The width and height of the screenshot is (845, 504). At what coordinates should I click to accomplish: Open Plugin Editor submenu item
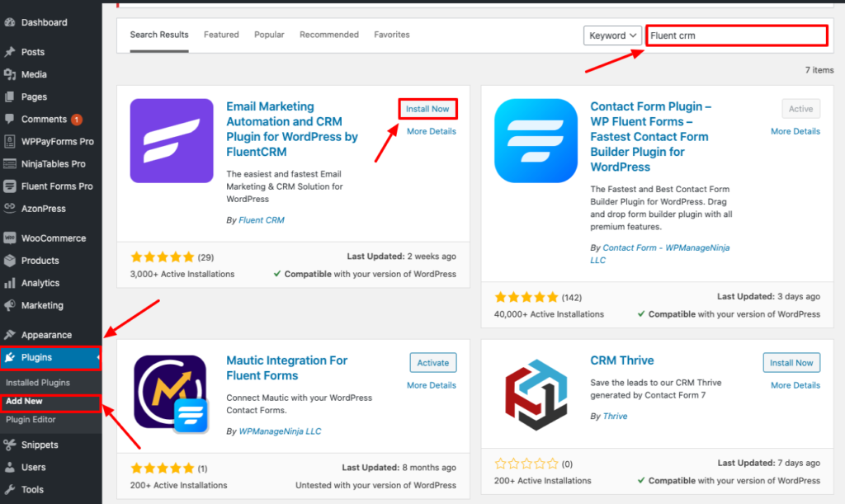click(31, 420)
